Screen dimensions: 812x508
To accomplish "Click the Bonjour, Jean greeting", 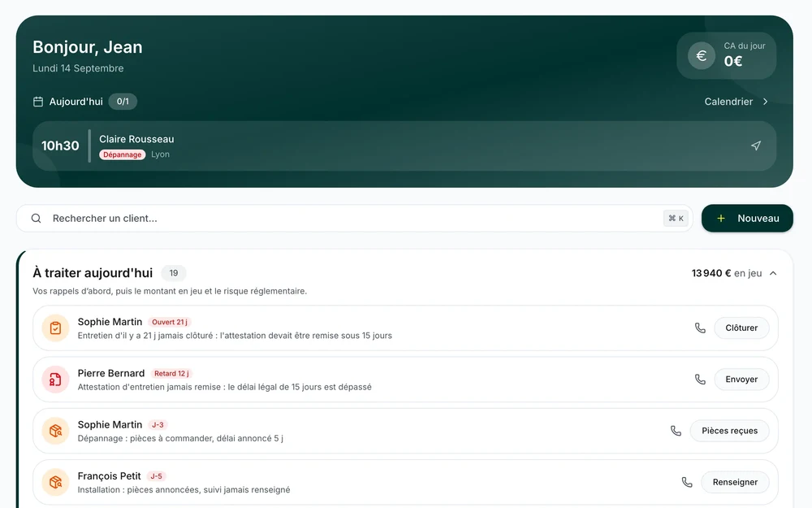I will point(88,47).
